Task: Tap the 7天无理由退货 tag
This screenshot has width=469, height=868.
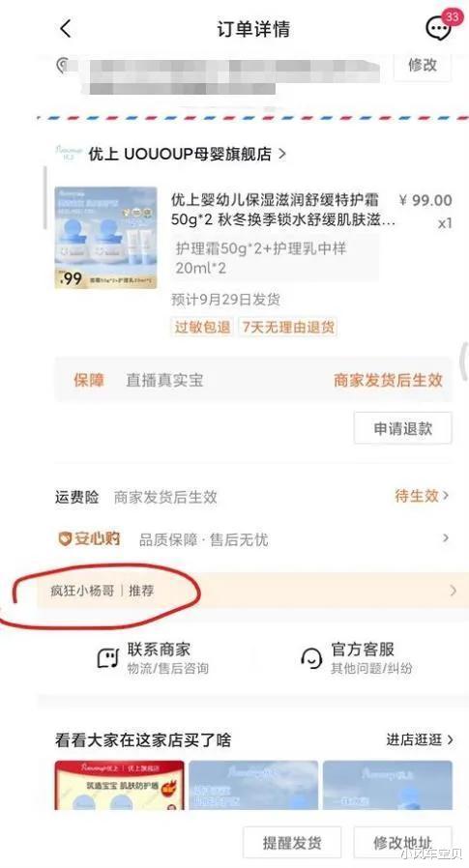Action: [x=288, y=327]
